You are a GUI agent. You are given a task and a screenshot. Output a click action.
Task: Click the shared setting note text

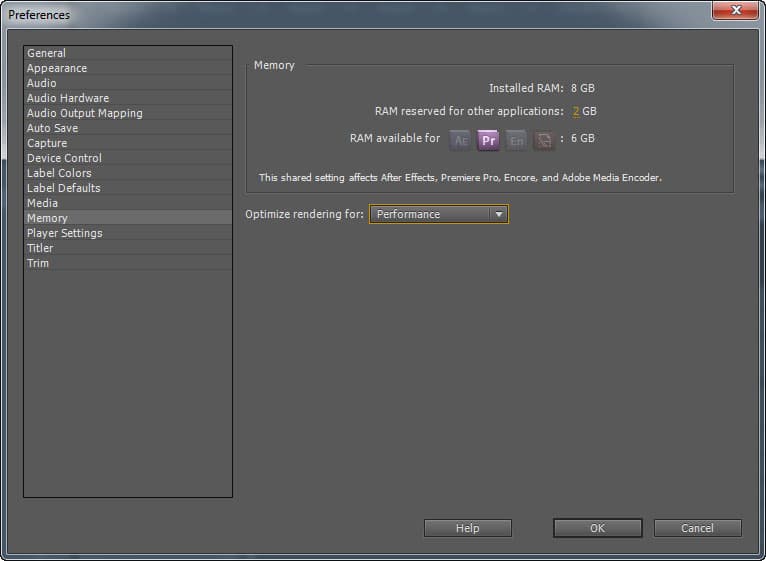tap(460, 178)
